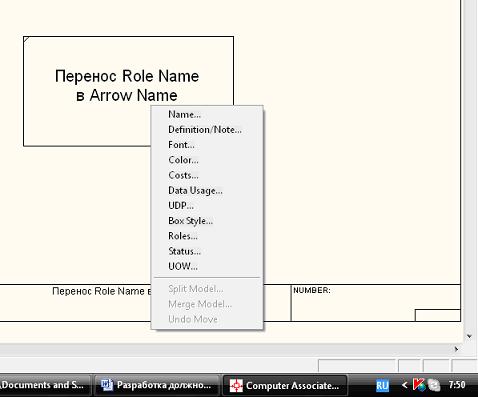Click the greyed Undo Move entry

pyautogui.click(x=207, y=319)
